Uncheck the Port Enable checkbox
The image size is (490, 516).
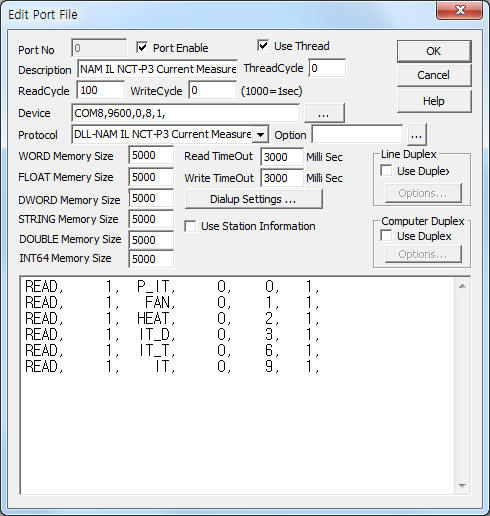click(142, 48)
